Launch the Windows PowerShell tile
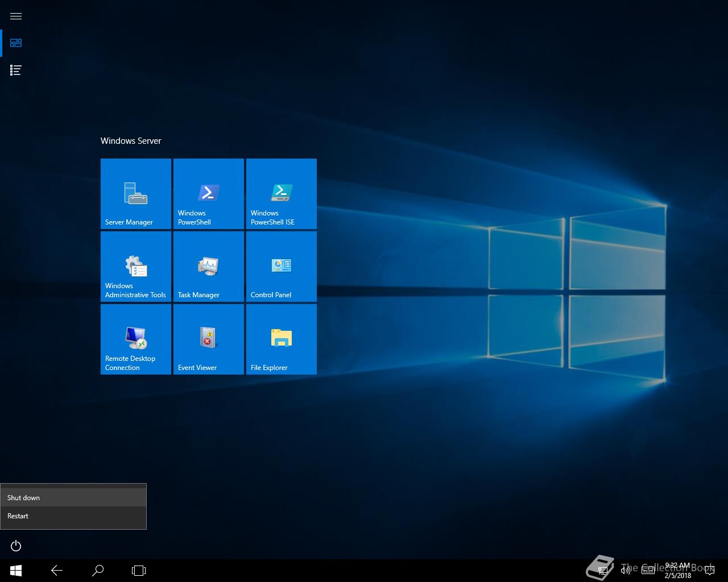 (x=209, y=194)
